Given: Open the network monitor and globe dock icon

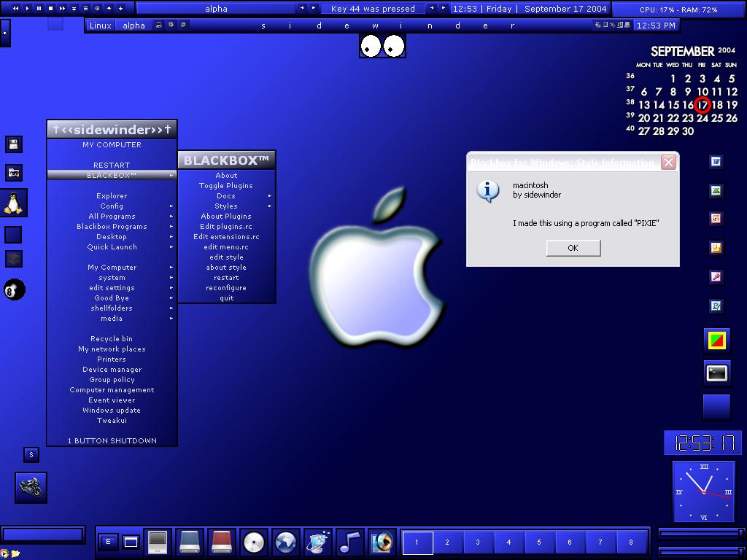Looking at the screenshot, I should pos(318,542).
